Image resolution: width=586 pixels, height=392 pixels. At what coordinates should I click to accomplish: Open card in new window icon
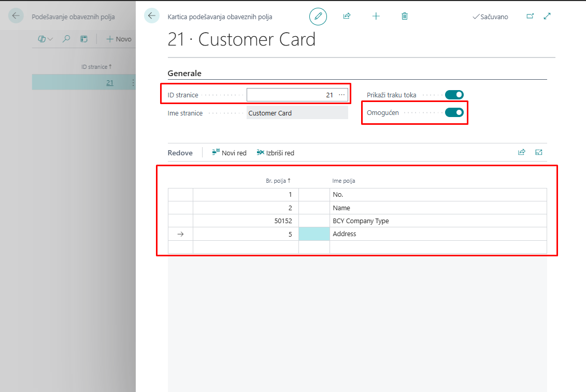pos(530,17)
